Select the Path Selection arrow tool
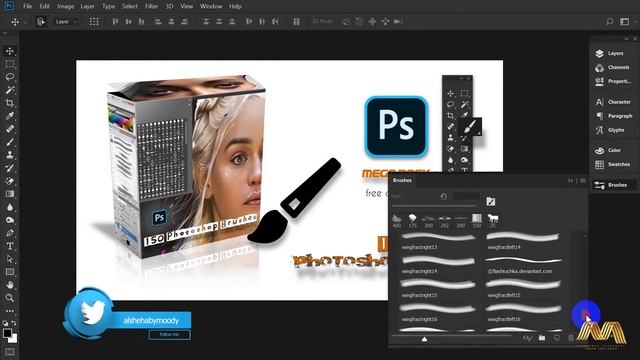Viewport: 640px width, 360px height. (10, 259)
